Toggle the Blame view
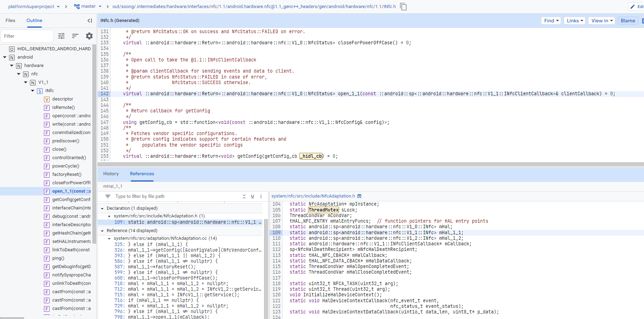Screen dimensions: 644x319 pyautogui.click(x=628, y=21)
